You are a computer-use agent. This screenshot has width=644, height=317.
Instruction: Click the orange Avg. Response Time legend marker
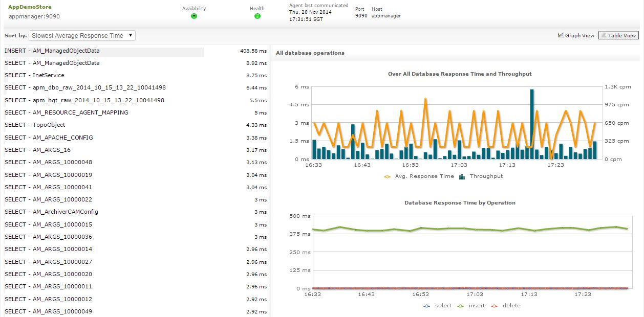[x=388, y=176]
